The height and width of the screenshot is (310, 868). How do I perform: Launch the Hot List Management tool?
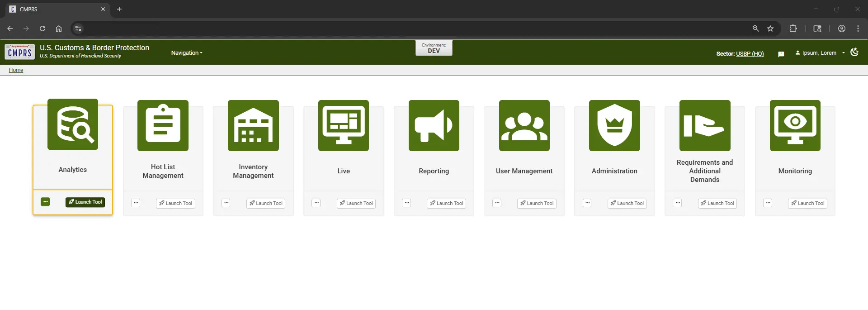(x=175, y=204)
